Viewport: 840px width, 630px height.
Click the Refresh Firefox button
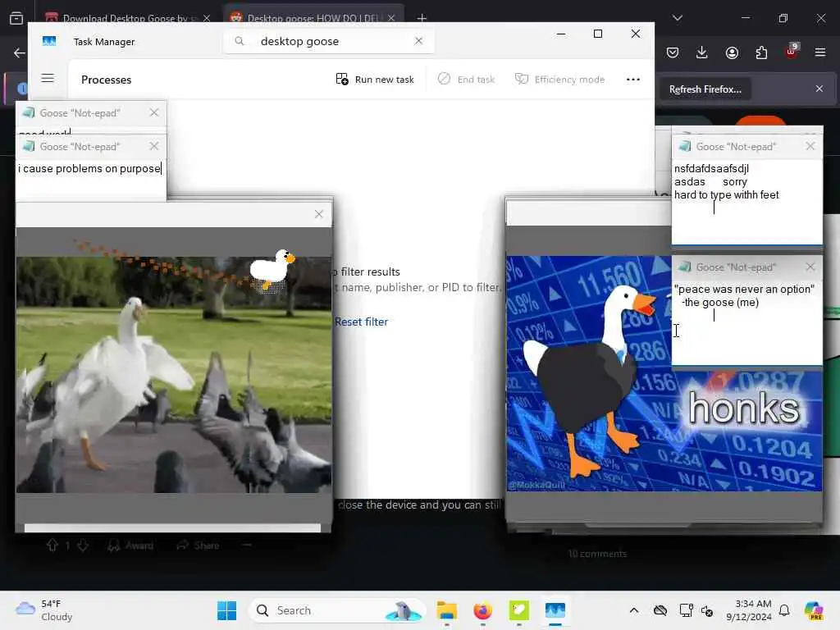[705, 89]
